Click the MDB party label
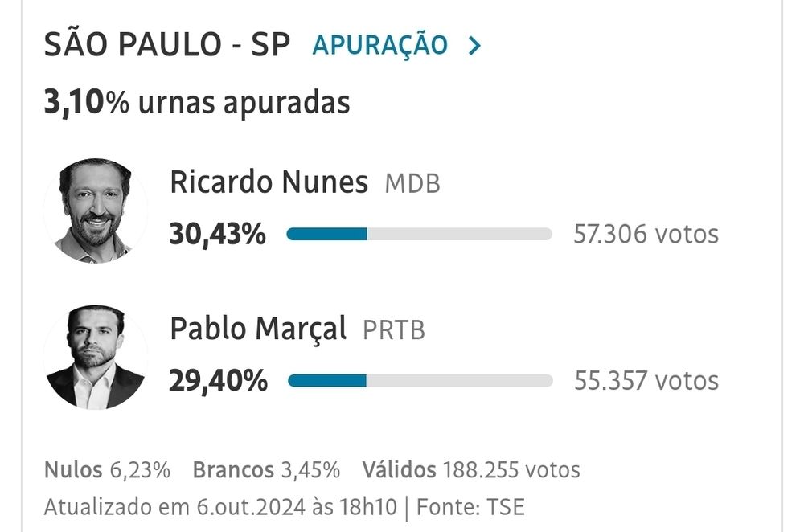 click(412, 183)
